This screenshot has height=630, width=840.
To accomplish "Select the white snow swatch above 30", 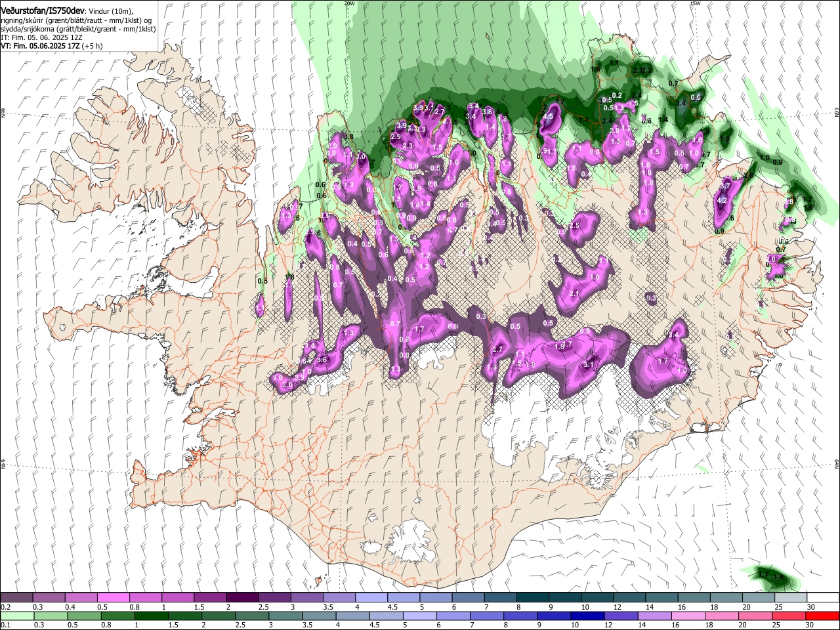I will 823,597.
